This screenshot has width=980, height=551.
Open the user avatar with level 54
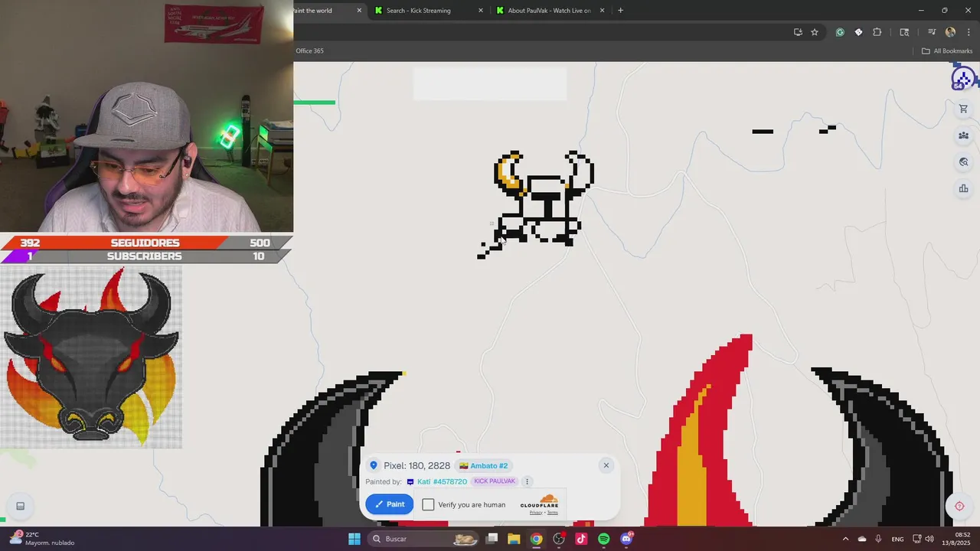point(962,78)
